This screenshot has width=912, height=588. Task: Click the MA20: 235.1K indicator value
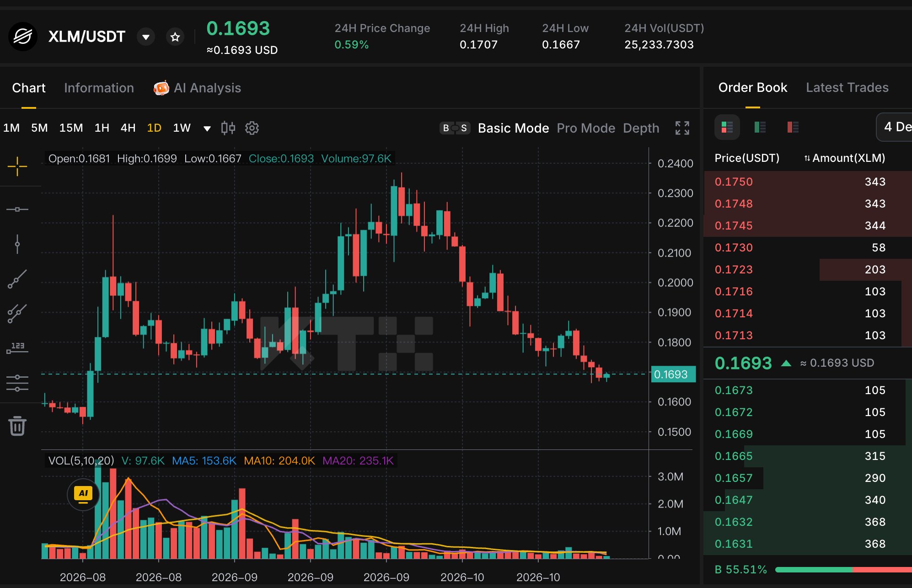click(x=358, y=460)
